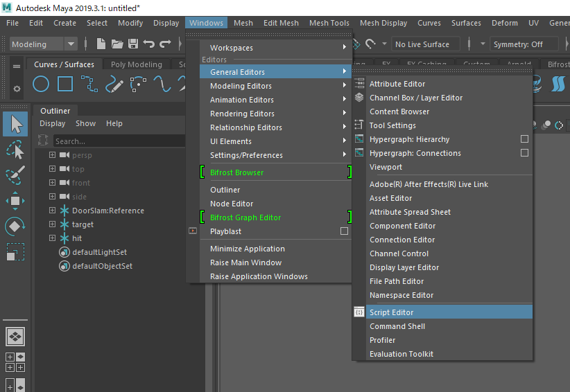Choose Bifrost Graph Editor entry
570x392 pixels.
[x=276, y=217]
